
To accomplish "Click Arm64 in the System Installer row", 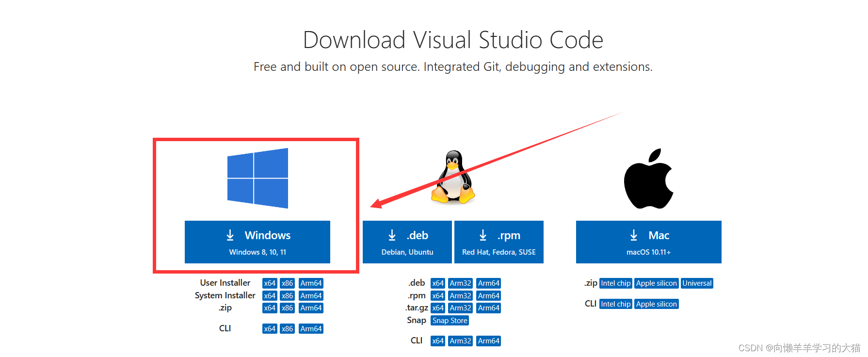I will pyautogui.click(x=311, y=296).
